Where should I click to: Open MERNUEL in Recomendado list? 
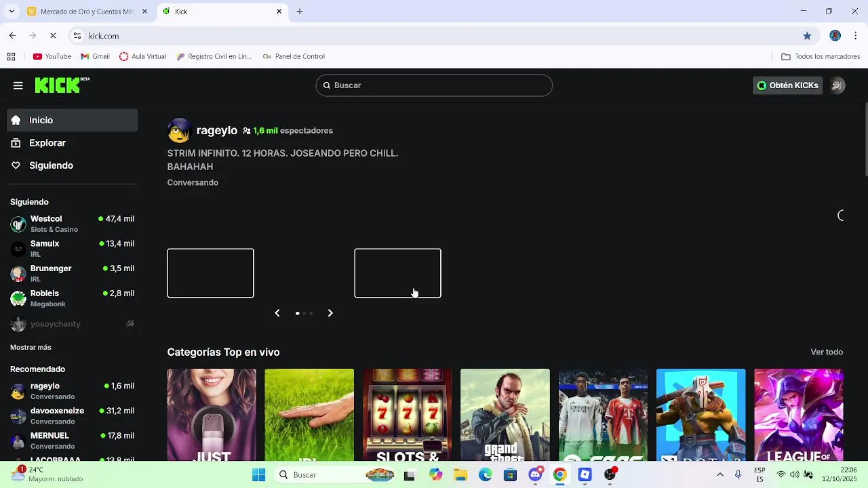(x=73, y=441)
